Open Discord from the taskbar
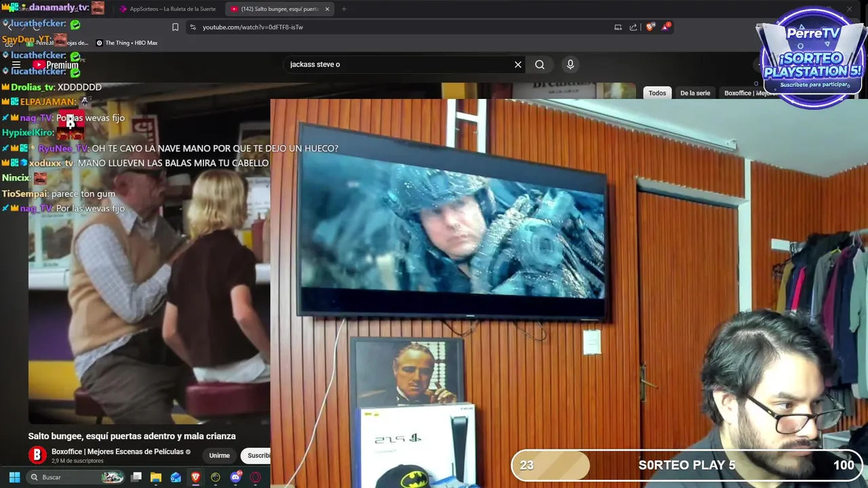This screenshot has height=488, width=868. 235,477
